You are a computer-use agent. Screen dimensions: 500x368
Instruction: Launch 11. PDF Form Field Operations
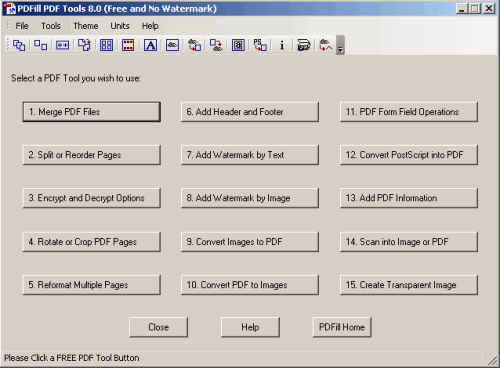[x=409, y=112]
